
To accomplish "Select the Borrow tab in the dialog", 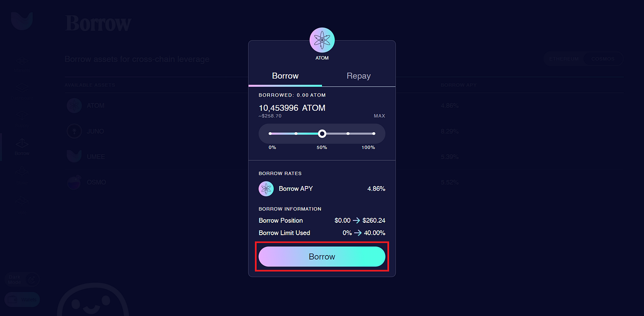I will 285,76.
